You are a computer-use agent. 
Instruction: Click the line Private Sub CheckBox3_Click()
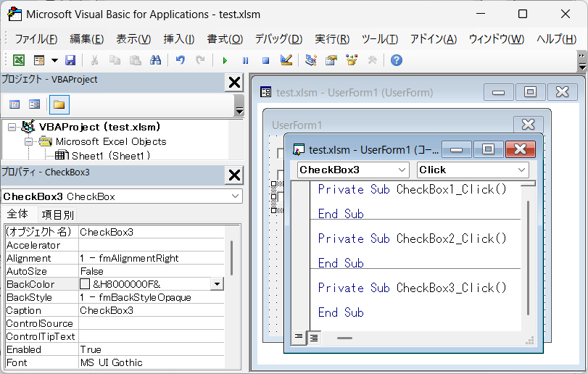412,288
